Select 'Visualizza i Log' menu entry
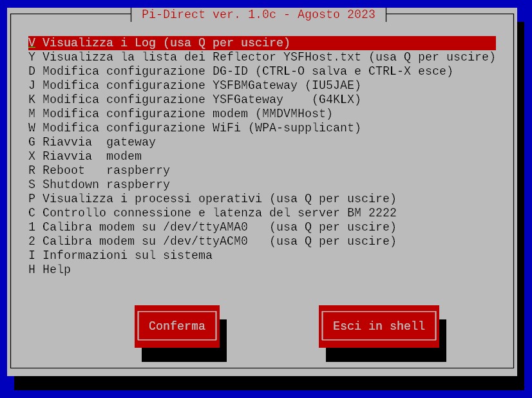532x398 pixels. coord(262,43)
